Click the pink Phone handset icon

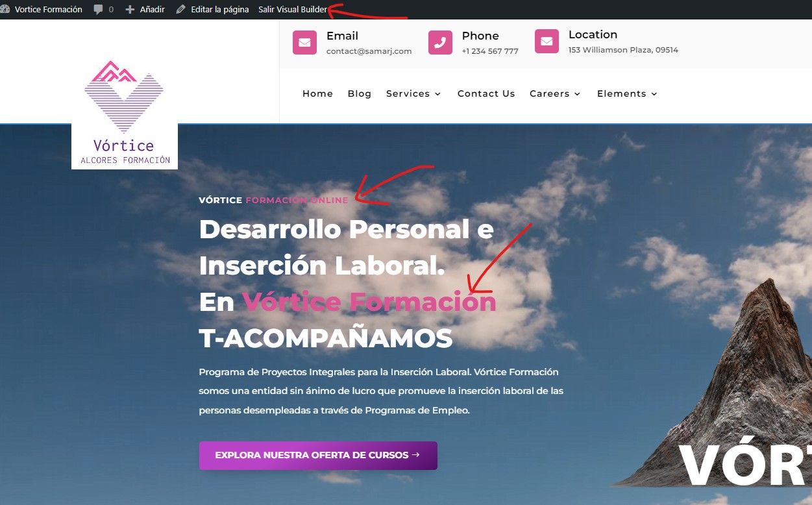tap(440, 42)
